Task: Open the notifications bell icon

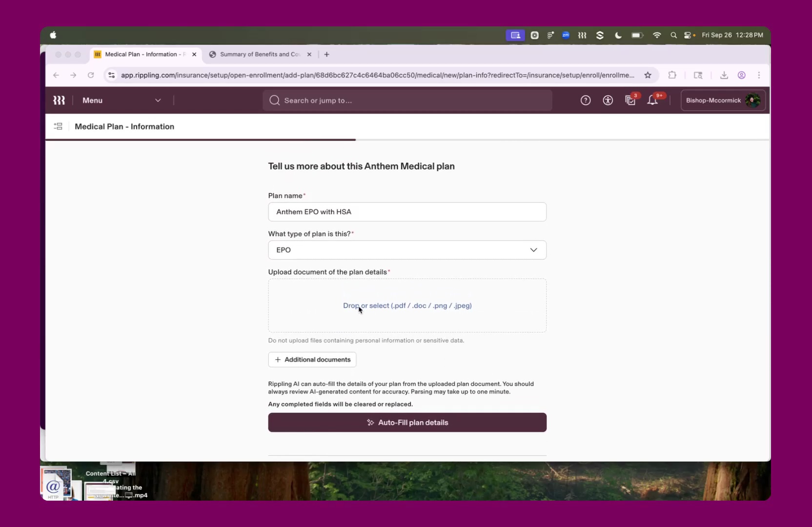Action: [652, 100]
